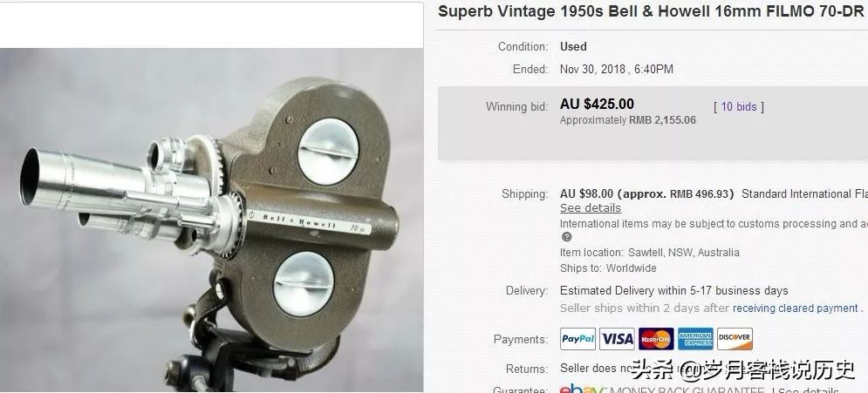Click the Ships to Worldwide text
Image resolution: width=868 pixels, height=393 pixels.
click(608, 268)
